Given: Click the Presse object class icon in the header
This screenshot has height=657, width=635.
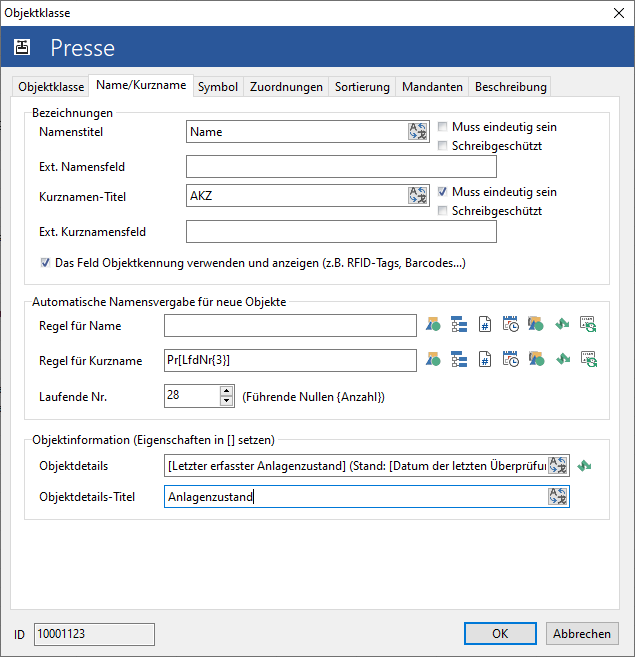Looking at the screenshot, I should [x=22, y=47].
